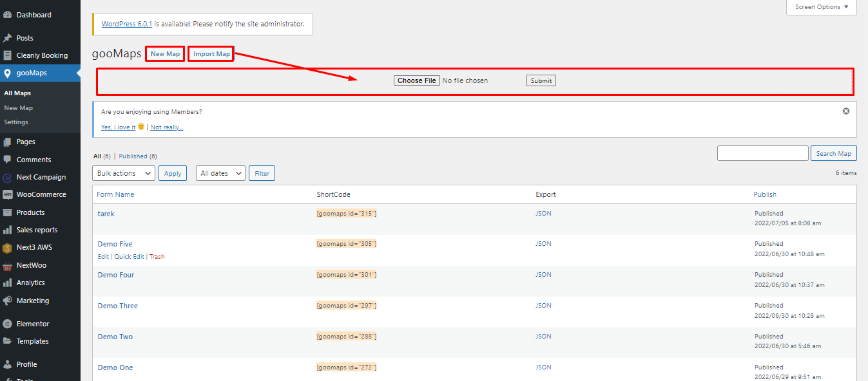The image size is (868, 381).
Task: Open the All dates dropdown
Action: tap(220, 173)
